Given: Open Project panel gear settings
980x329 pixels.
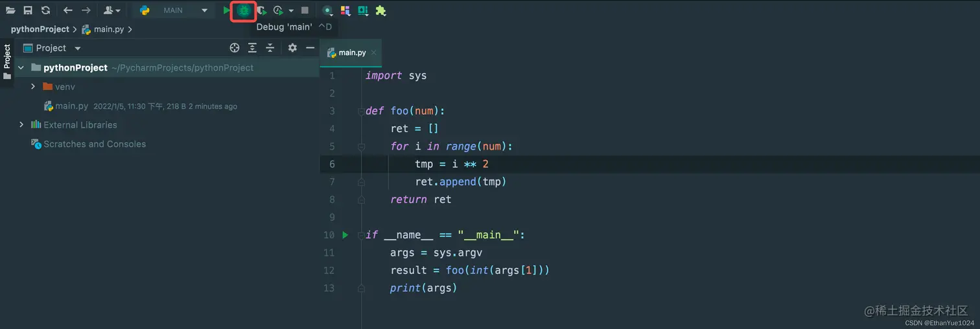Looking at the screenshot, I should pos(292,48).
